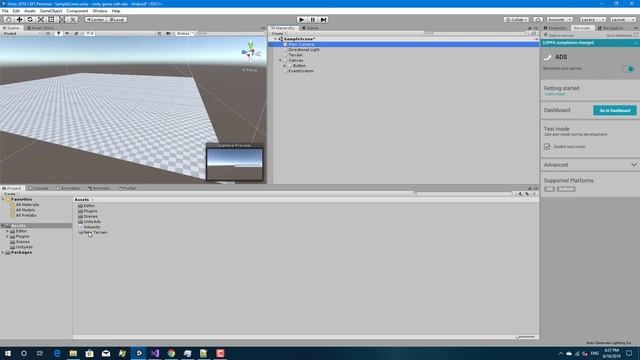Viewport: 640px width, 360px height.
Task: Open the GameObject menu
Action: pyautogui.click(x=51, y=11)
